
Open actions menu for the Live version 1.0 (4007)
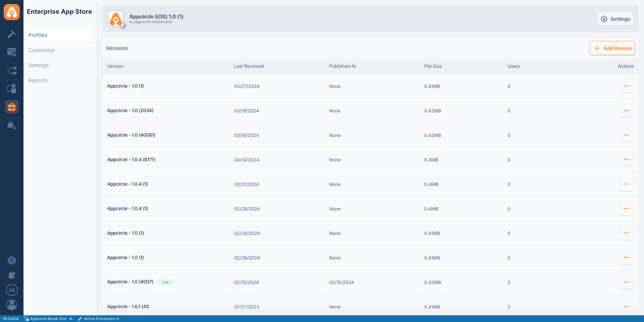pos(626,282)
